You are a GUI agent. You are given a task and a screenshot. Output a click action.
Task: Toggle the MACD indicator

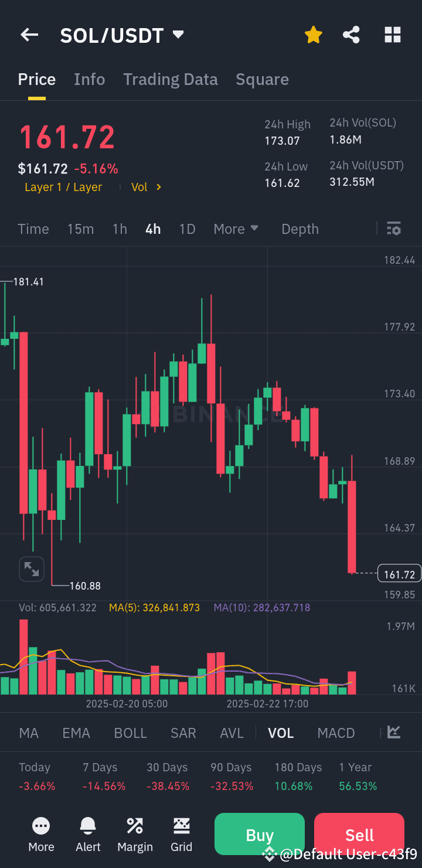pyautogui.click(x=336, y=733)
